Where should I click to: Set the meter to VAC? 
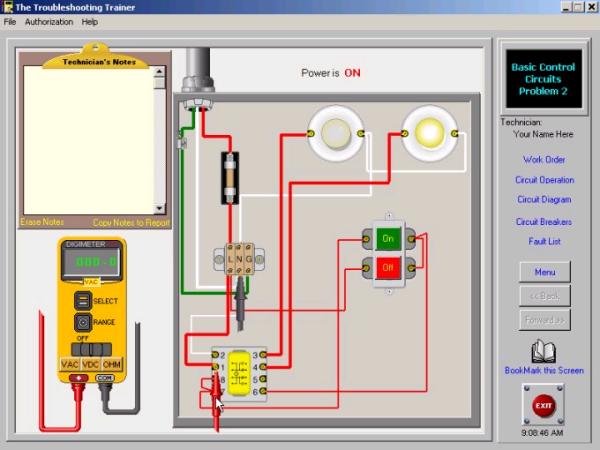pyautogui.click(x=70, y=364)
